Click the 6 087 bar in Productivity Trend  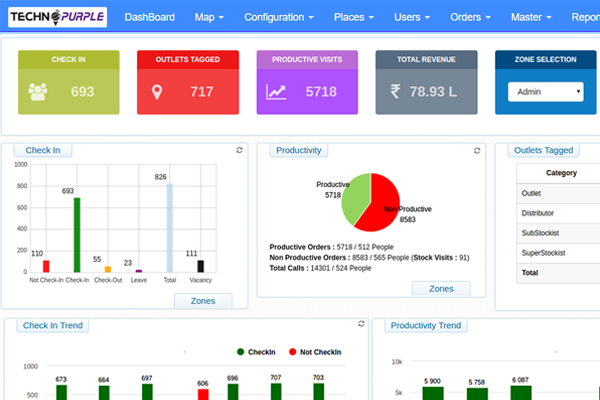point(521,393)
